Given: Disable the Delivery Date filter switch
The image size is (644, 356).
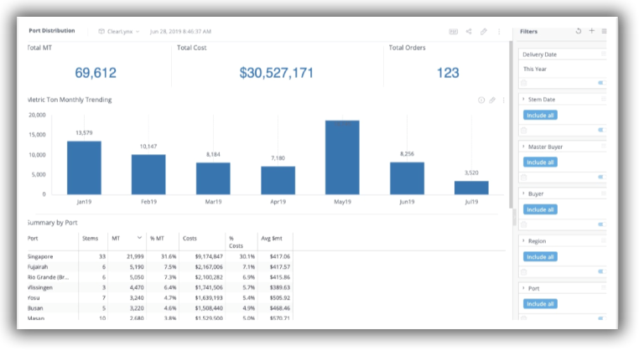Looking at the screenshot, I should coord(602,83).
